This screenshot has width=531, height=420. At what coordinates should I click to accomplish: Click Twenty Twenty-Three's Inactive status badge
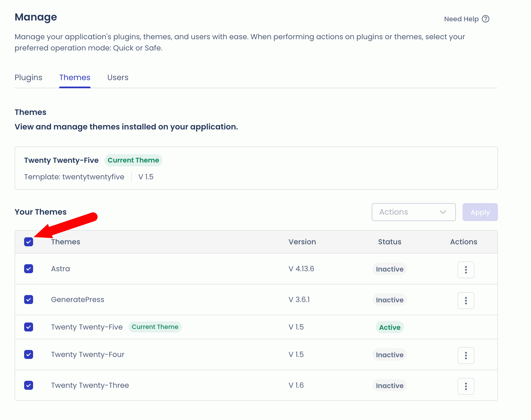point(390,386)
